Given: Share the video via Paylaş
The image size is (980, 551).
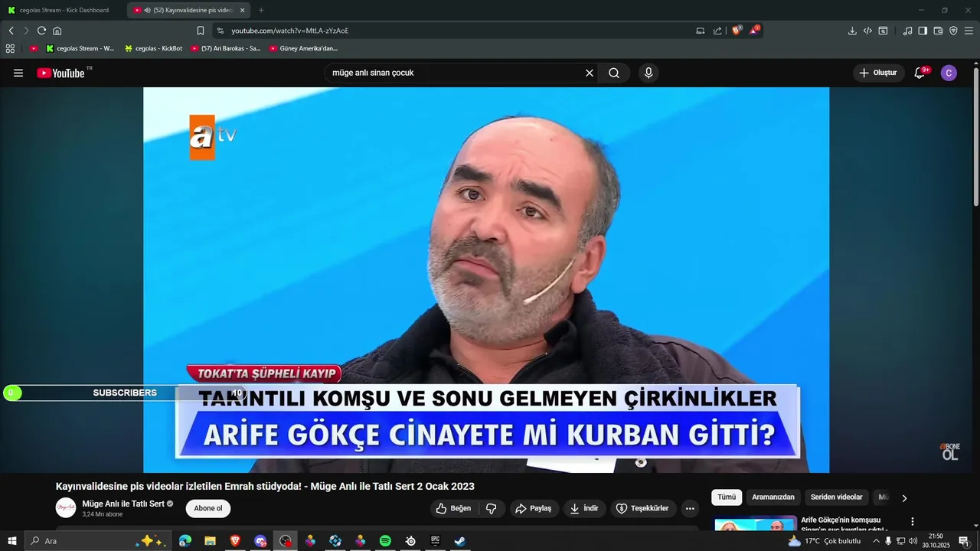Looking at the screenshot, I should (x=533, y=508).
